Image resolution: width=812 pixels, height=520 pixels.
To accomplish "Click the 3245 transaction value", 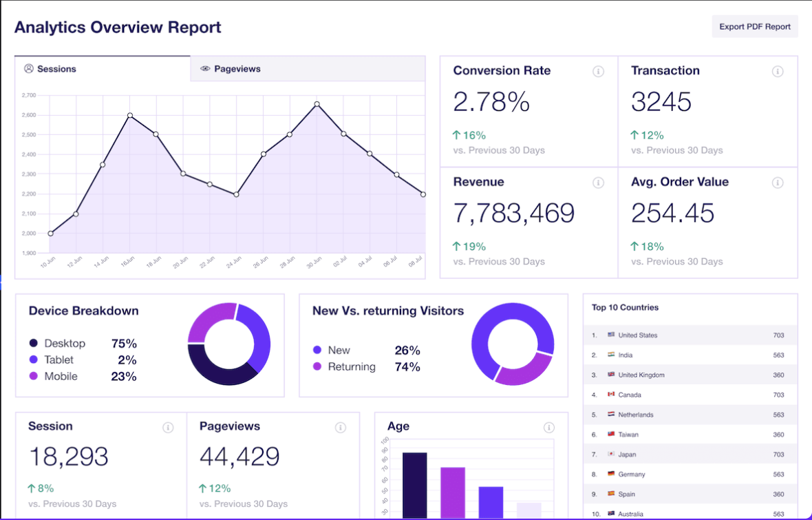I will pyautogui.click(x=661, y=102).
